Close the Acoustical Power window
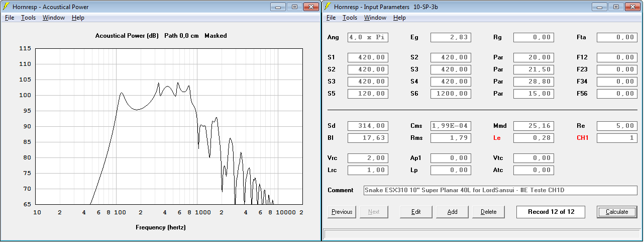This screenshot has width=644, height=243. tap(311, 7)
